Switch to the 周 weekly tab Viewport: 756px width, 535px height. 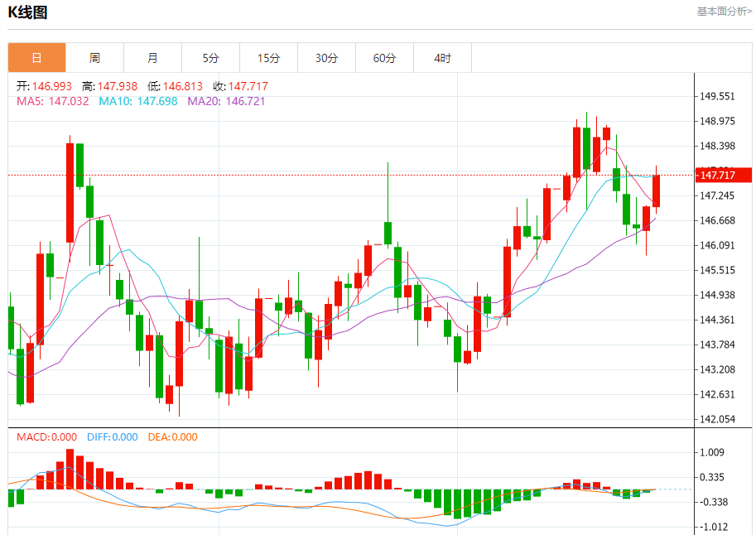(94, 58)
